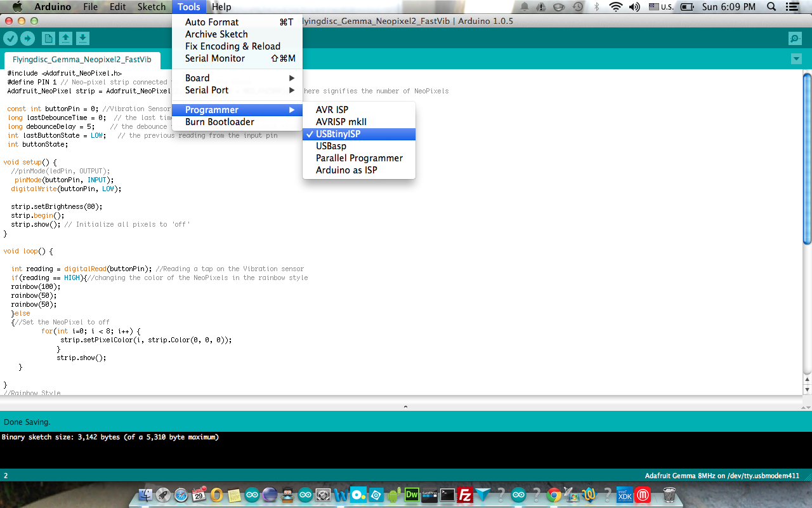Image resolution: width=812 pixels, height=508 pixels.
Task: Open the U.S. input source menu
Action: [x=660, y=7]
